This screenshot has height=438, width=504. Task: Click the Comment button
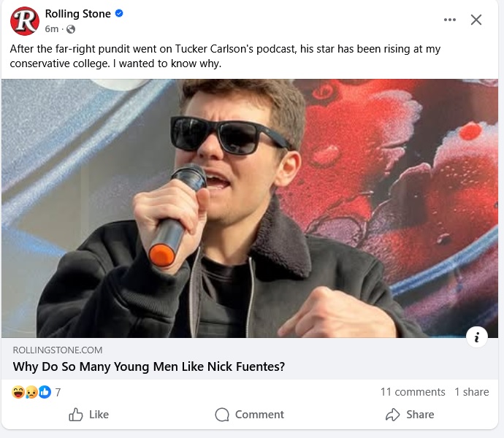coord(249,415)
